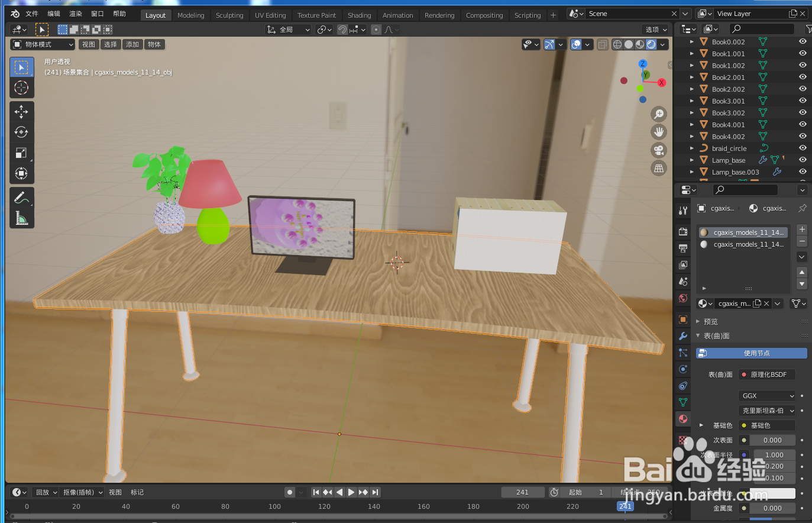Select the Move tool in the toolbar

click(x=21, y=111)
